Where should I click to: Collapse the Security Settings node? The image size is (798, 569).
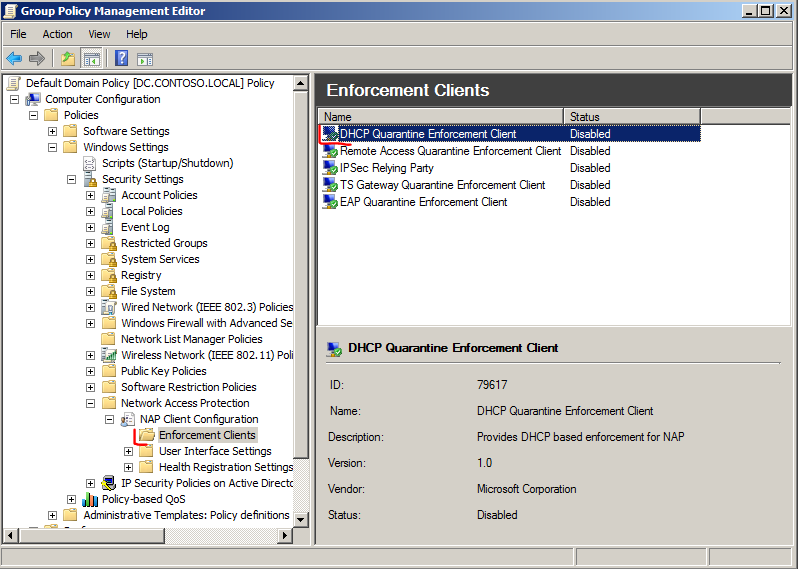(x=71, y=179)
